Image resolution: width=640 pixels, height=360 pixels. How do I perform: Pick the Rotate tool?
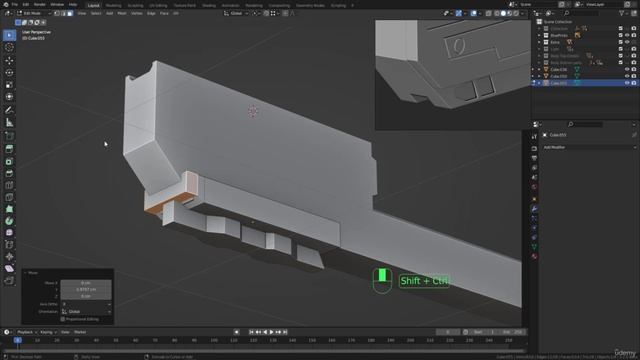click(x=9, y=73)
